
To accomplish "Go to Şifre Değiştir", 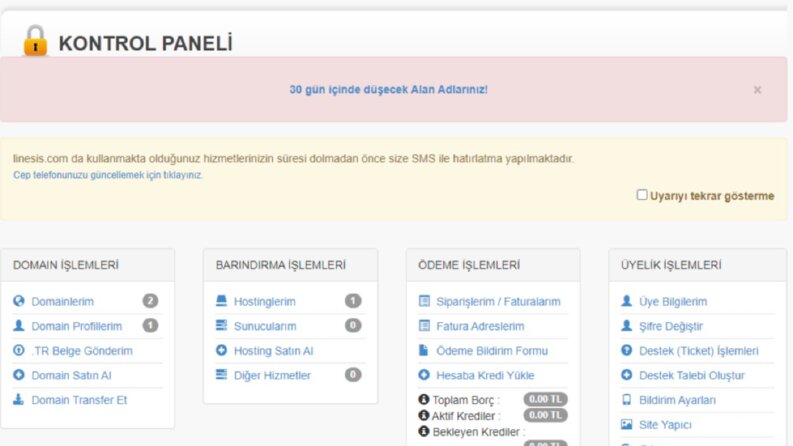I will click(671, 326).
